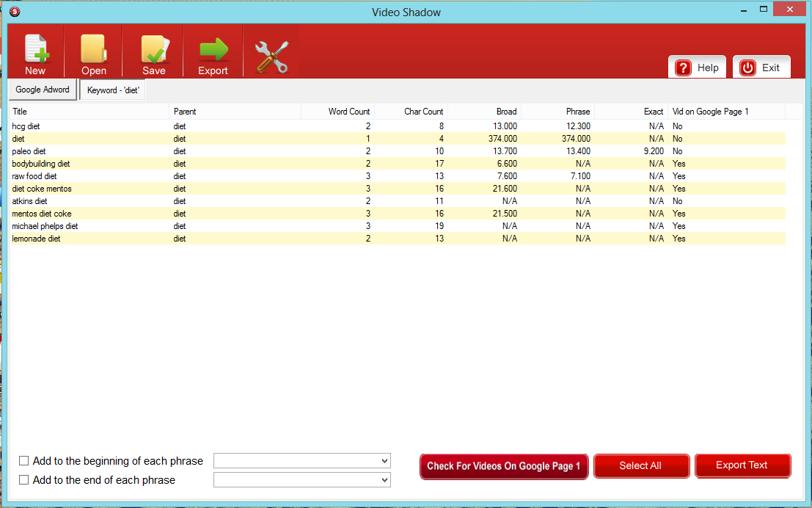Create a new project with New icon

tap(35, 53)
